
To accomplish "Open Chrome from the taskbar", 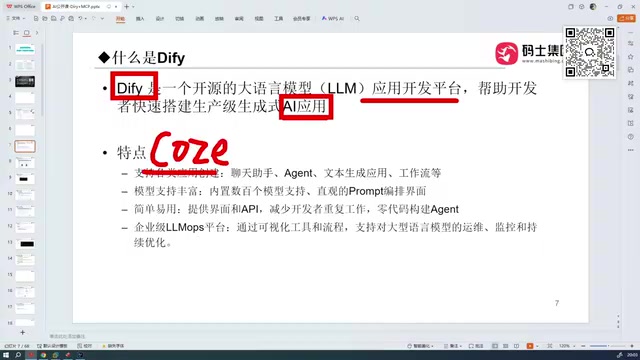I will [43, 355].
